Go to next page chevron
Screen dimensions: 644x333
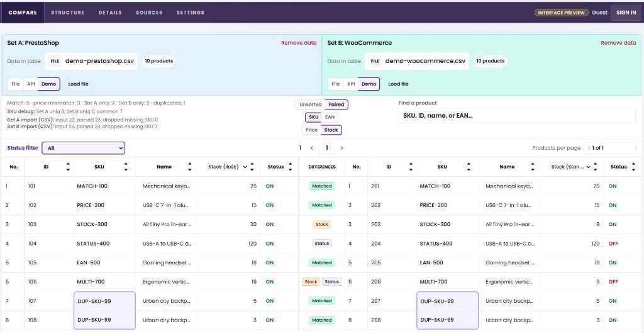341,148
